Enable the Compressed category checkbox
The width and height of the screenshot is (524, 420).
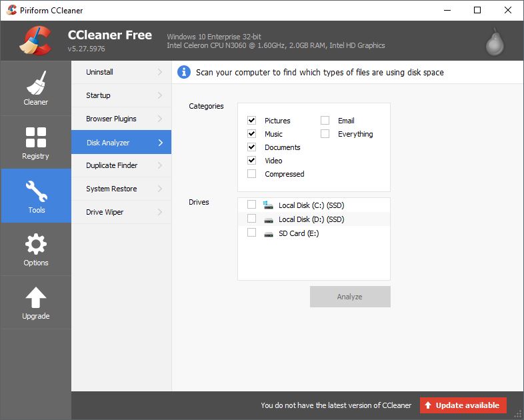pos(251,174)
